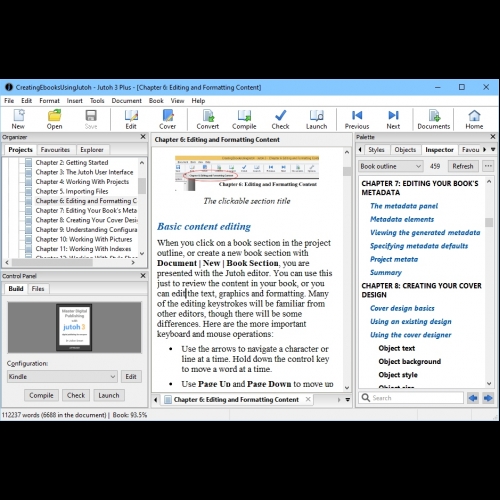Open a project with the Open icon
This screenshot has height=500, width=500.
[x=54, y=119]
